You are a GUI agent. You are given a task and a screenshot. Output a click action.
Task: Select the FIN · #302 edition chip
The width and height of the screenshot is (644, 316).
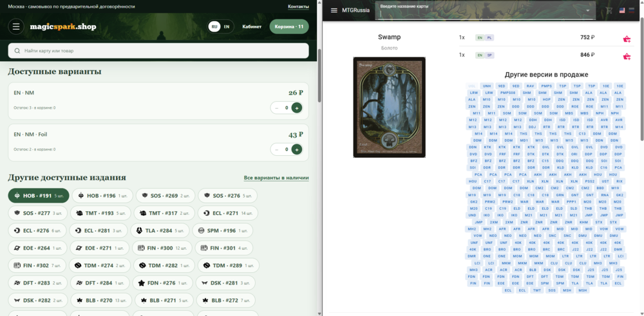pyautogui.click(x=37, y=266)
